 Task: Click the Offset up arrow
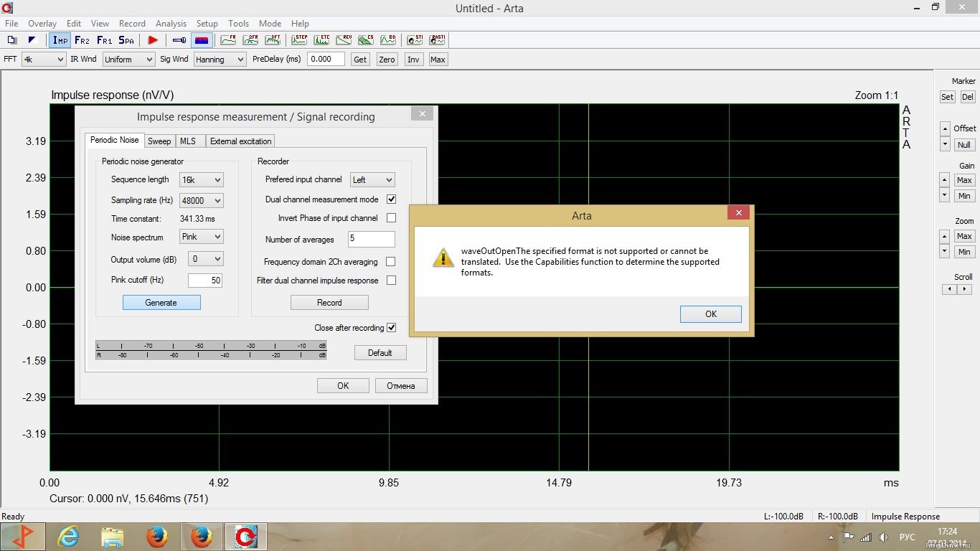point(945,128)
